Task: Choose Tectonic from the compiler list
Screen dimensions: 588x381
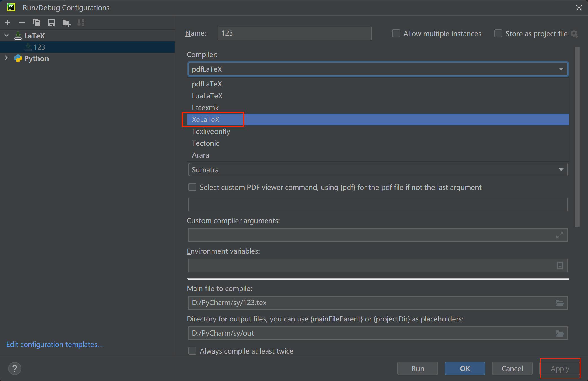Action: 205,143
